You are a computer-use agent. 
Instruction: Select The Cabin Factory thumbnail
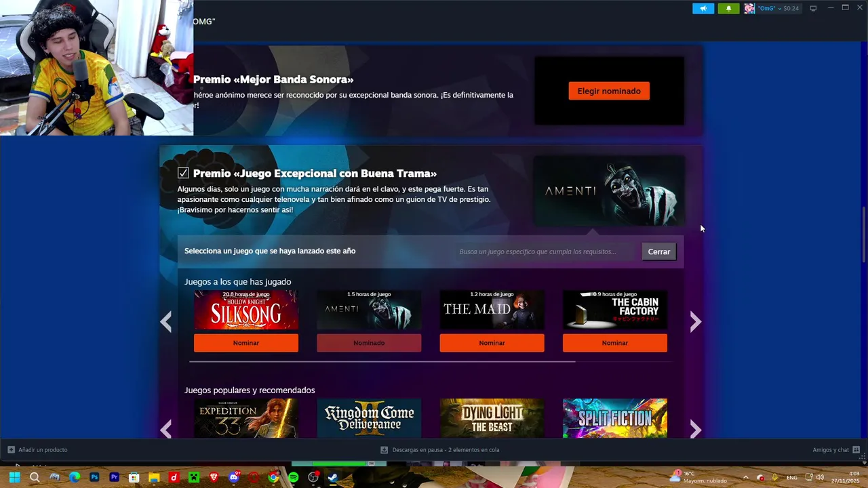click(x=615, y=310)
